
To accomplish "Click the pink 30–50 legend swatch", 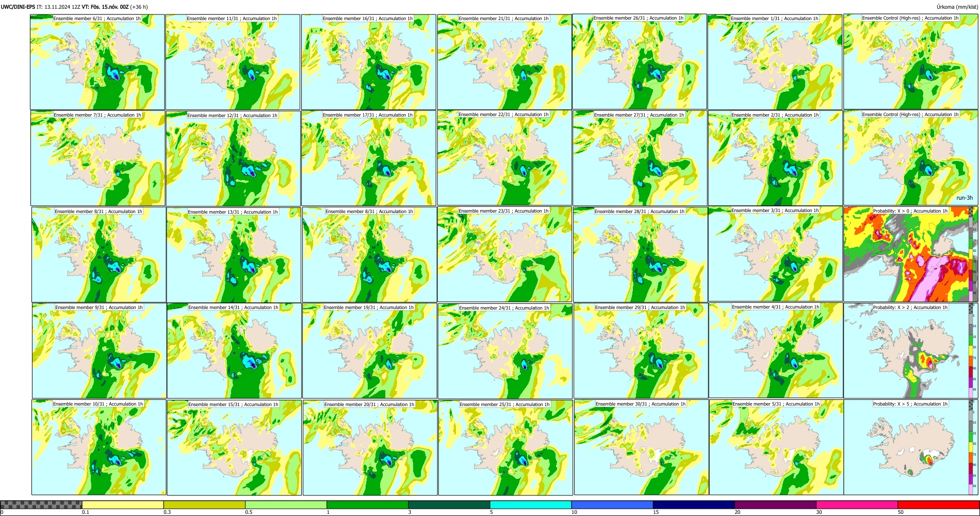I will point(857,505).
